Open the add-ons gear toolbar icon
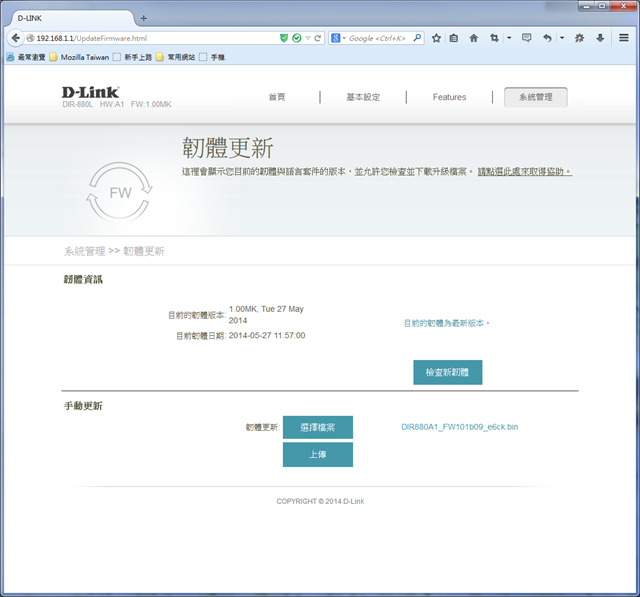The image size is (640, 597). point(579,38)
